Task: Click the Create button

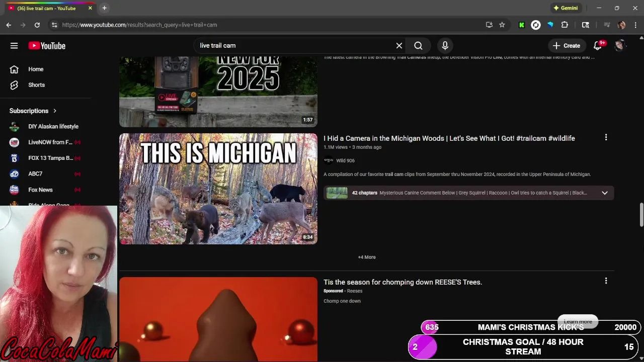Action: tap(567, 46)
